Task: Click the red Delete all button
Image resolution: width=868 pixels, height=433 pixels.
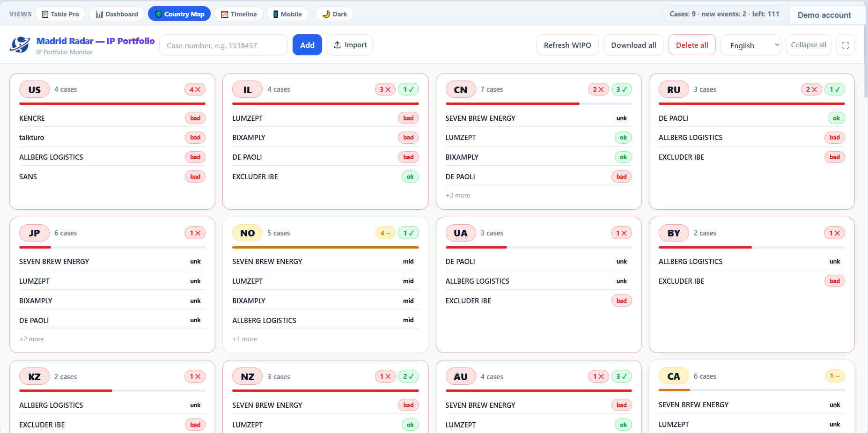Action: point(692,45)
